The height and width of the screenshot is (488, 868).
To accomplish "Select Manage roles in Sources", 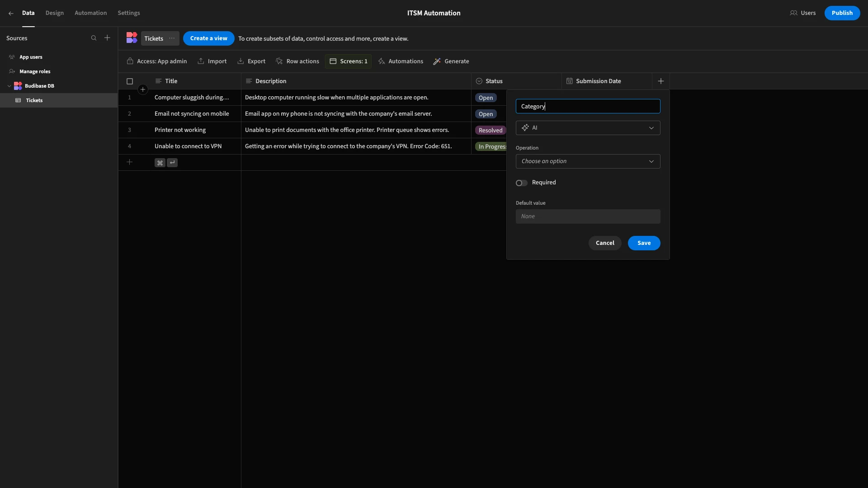I will [59, 71].
